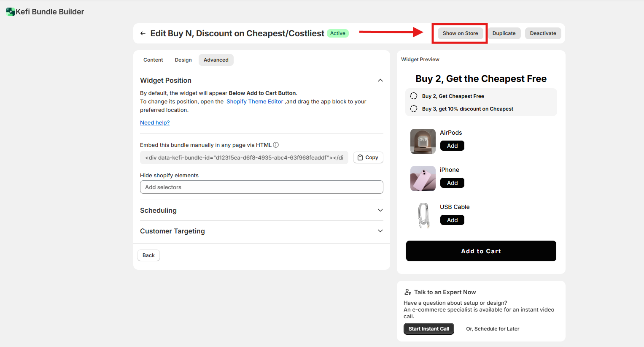644x347 pixels.
Task: Click the Talk to an Expert icon
Action: 407,292
